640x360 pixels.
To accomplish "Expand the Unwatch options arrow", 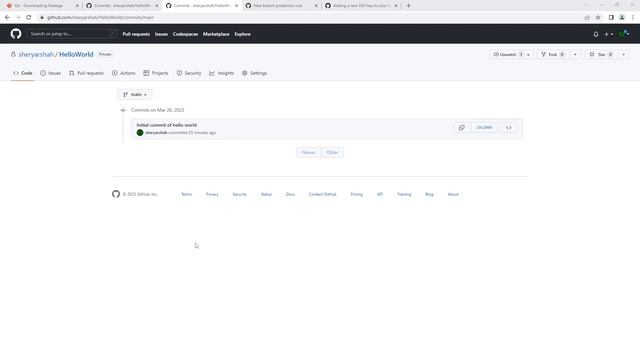I will point(529,54).
